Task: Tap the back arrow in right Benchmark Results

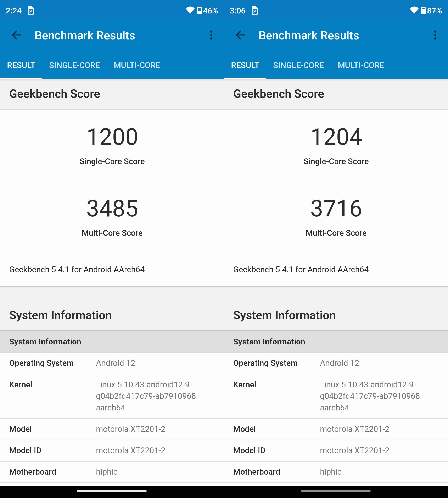Action: pos(241,35)
